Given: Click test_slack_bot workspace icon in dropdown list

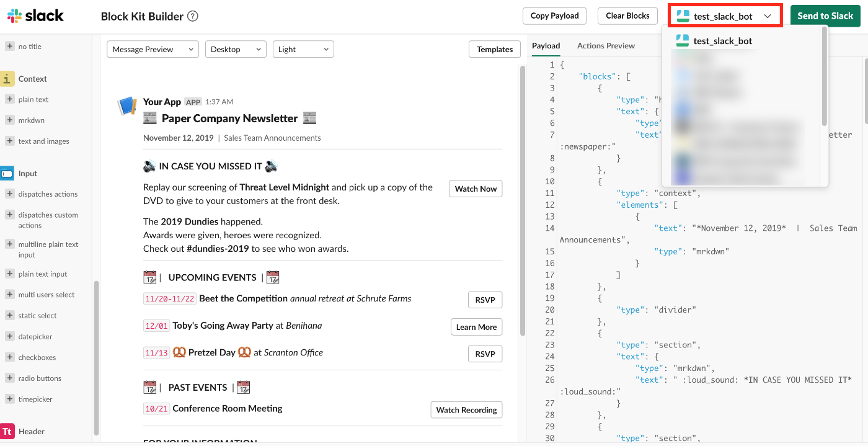Looking at the screenshot, I should pyautogui.click(x=682, y=41).
